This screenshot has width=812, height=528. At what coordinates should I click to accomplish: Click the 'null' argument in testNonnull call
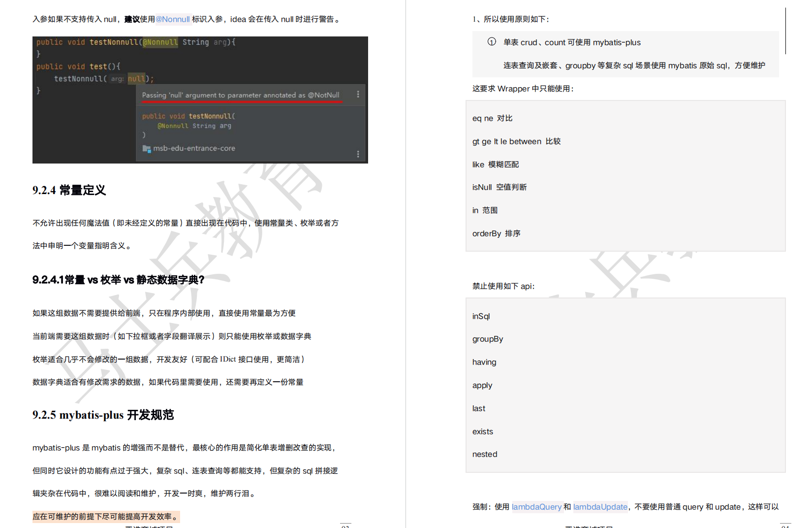point(136,79)
